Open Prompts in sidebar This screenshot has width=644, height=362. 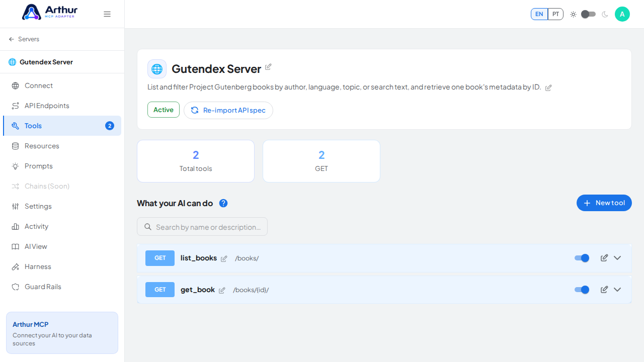[x=62, y=166]
